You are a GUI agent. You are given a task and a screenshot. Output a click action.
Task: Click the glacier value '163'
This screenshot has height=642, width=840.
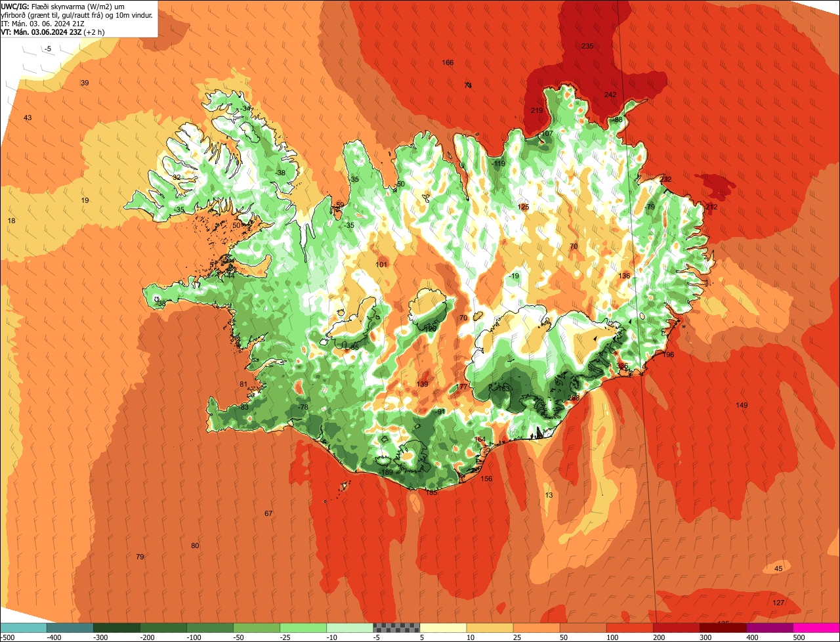(x=503, y=389)
